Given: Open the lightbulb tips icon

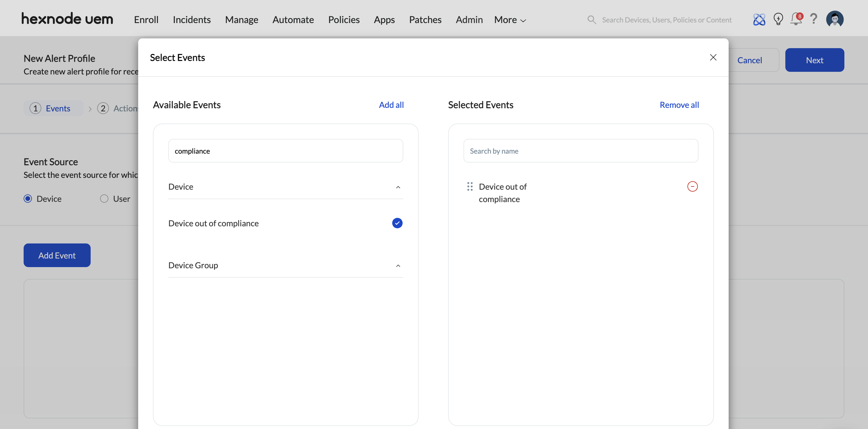Looking at the screenshot, I should pyautogui.click(x=778, y=19).
